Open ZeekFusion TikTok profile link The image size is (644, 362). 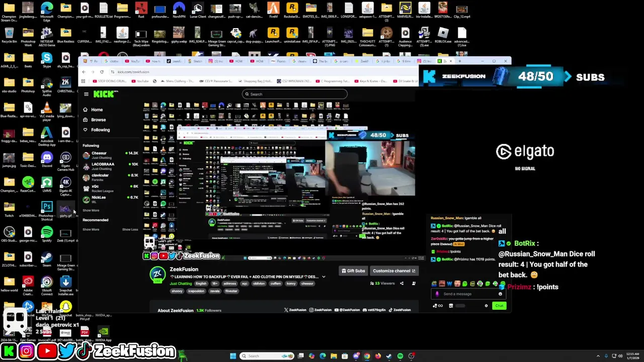pos(399,310)
